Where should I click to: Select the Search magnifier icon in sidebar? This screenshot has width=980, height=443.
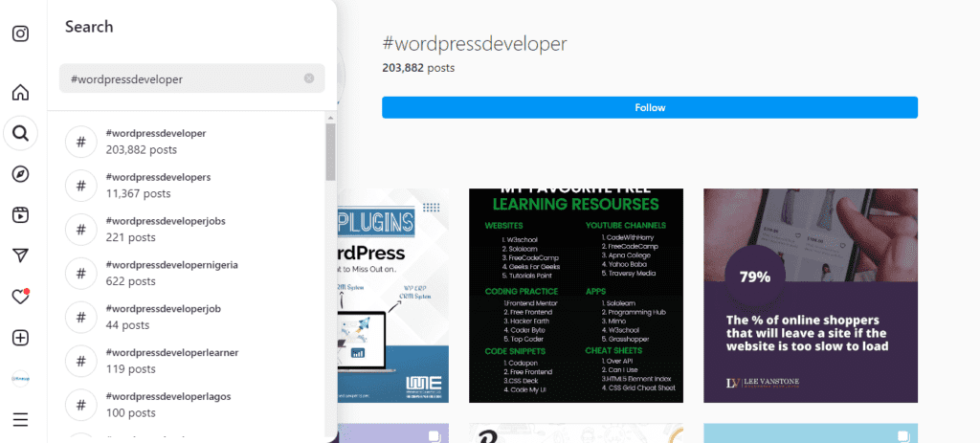(20, 133)
